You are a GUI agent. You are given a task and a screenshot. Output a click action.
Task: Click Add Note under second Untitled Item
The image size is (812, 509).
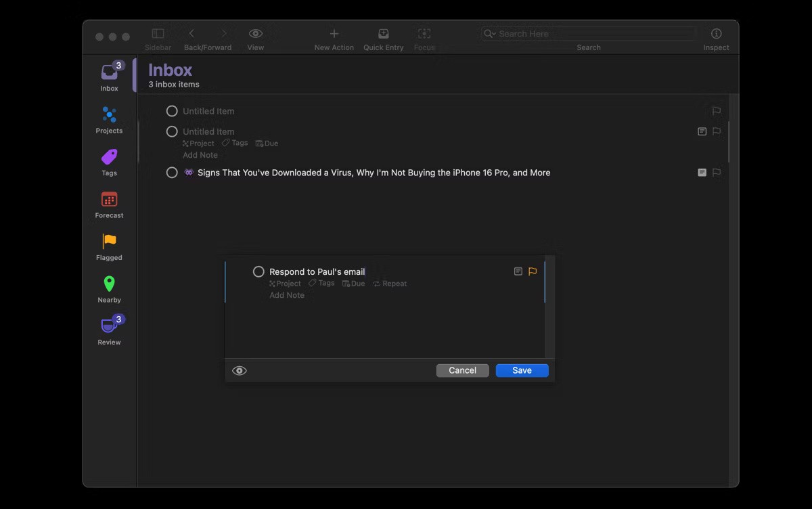point(200,155)
